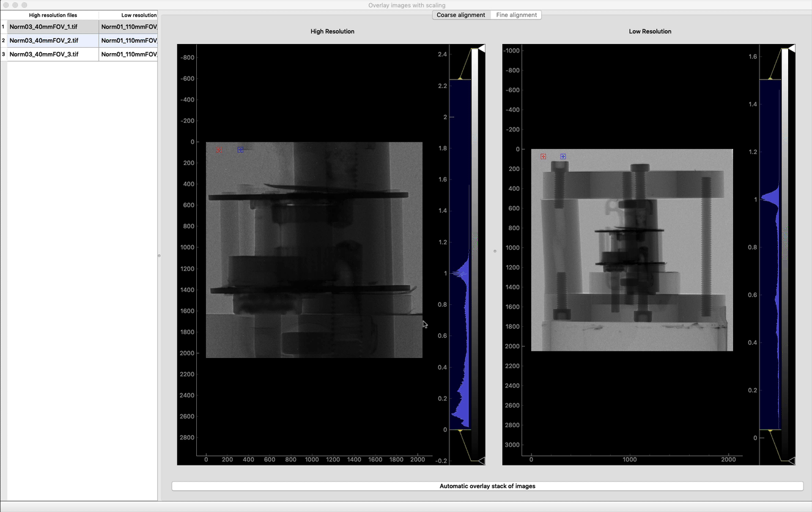Image resolution: width=812 pixels, height=512 pixels.
Task: Click bottom white triangle on Low Resolution colorbar
Action: pyautogui.click(x=791, y=460)
